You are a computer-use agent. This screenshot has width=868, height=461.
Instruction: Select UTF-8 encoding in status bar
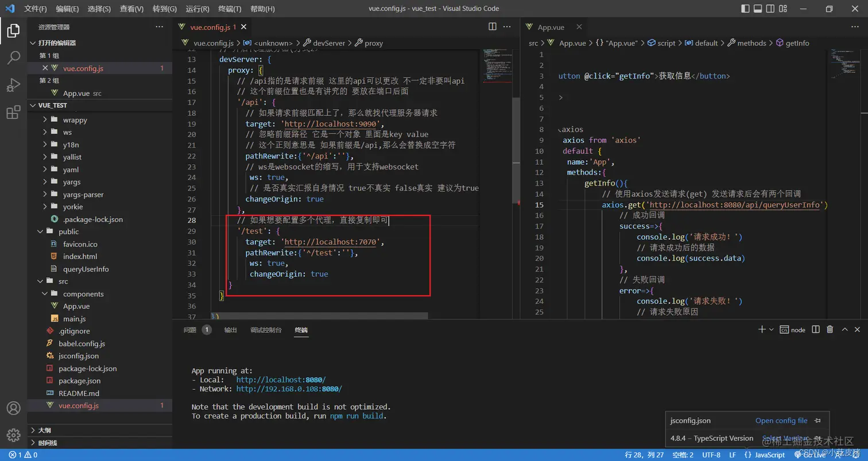point(711,455)
